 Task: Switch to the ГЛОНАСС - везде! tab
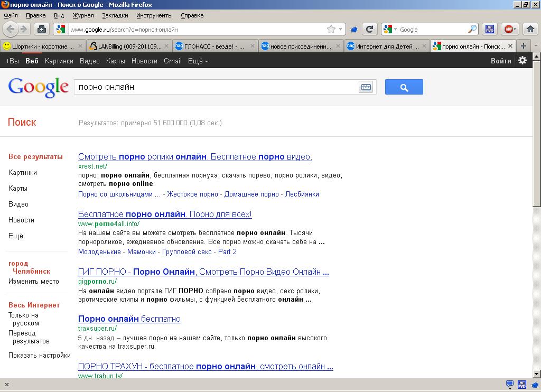click(x=214, y=46)
